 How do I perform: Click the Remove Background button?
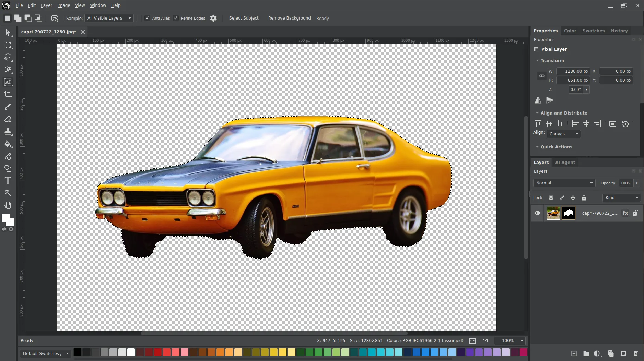pos(289,18)
